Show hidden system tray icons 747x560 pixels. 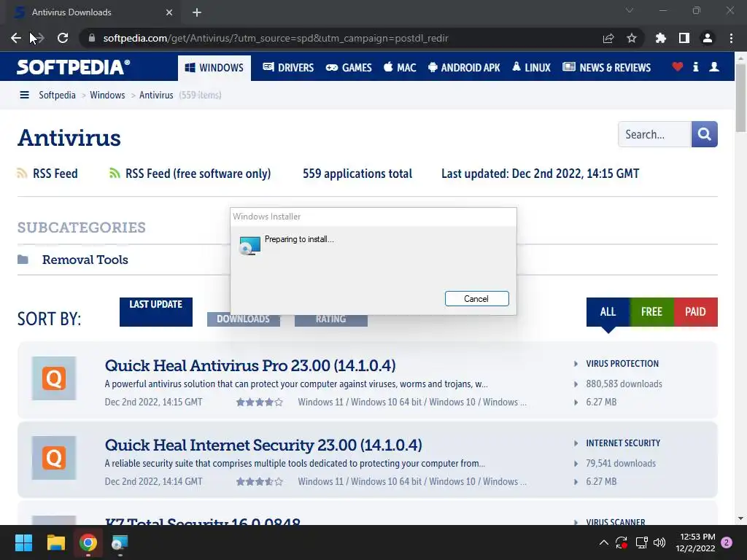pyautogui.click(x=603, y=542)
